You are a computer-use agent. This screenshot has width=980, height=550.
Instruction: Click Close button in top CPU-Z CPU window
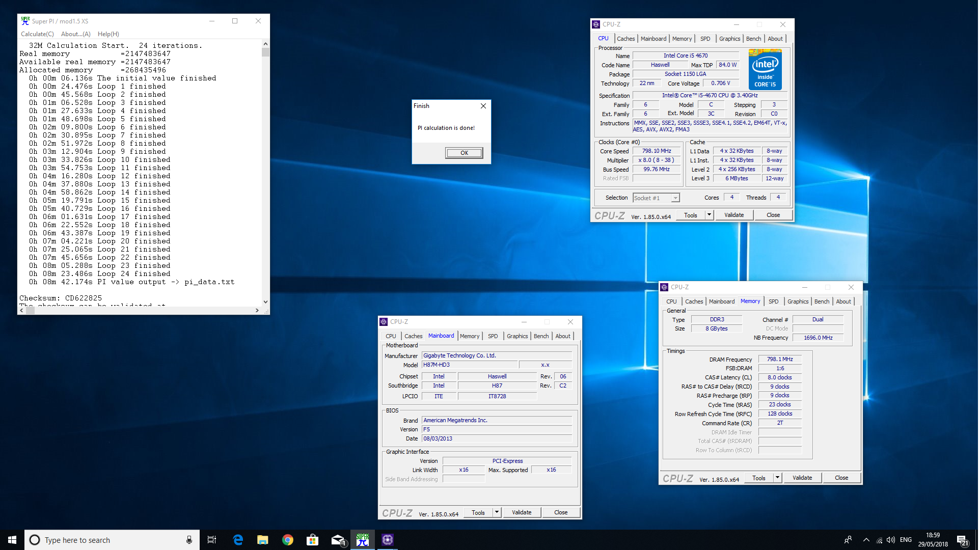773,215
